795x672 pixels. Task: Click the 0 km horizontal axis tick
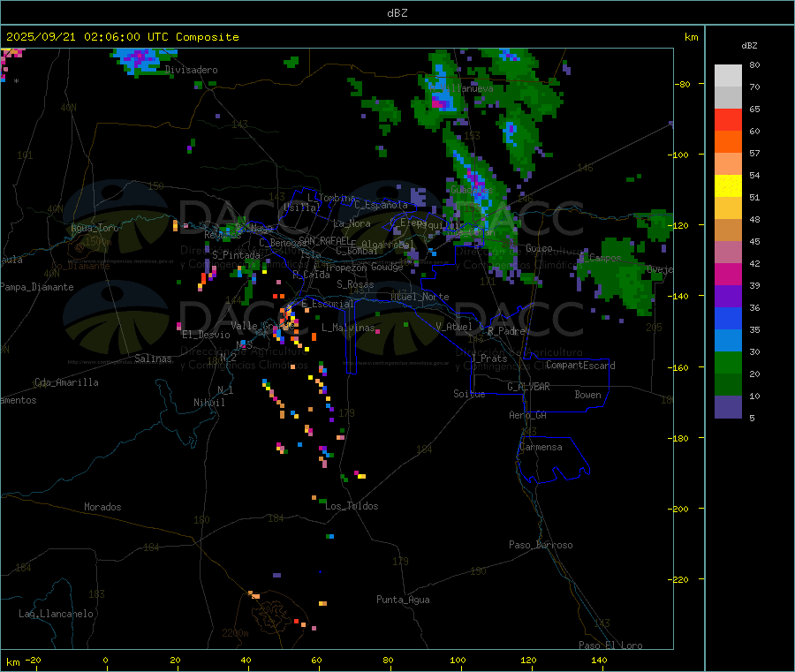pos(105,661)
